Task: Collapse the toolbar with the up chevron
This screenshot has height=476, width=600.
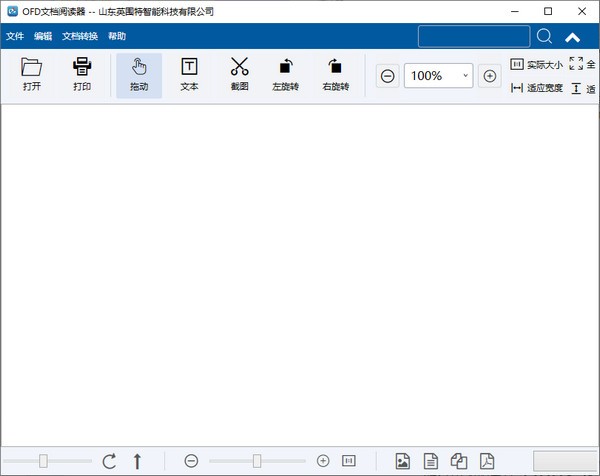Action: 572,37
